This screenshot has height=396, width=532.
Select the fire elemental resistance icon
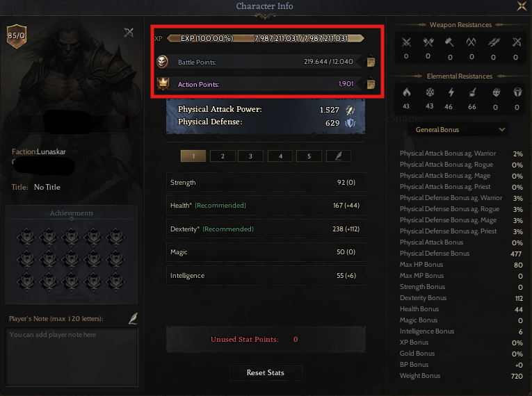[x=406, y=92]
